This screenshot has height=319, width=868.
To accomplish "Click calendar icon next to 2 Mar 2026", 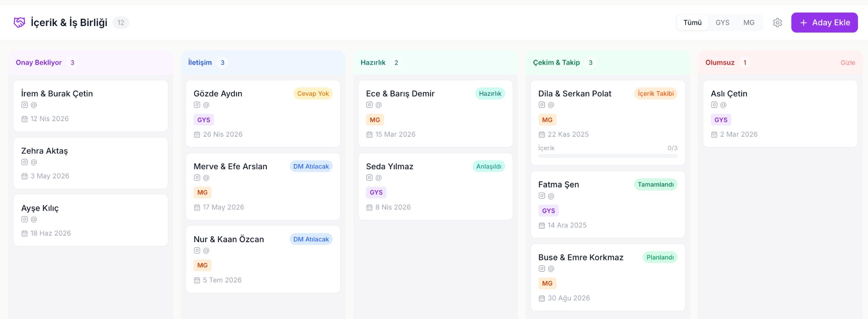I will pyautogui.click(x=714, y=135).
